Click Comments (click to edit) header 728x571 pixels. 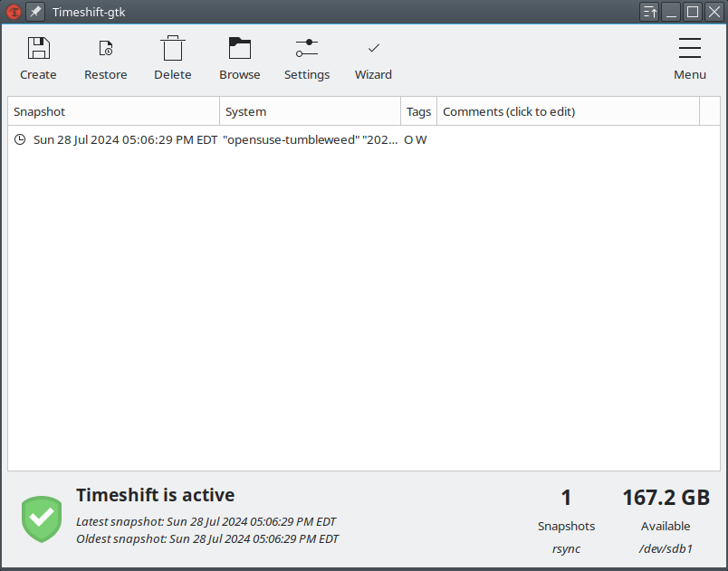point(569,111)
